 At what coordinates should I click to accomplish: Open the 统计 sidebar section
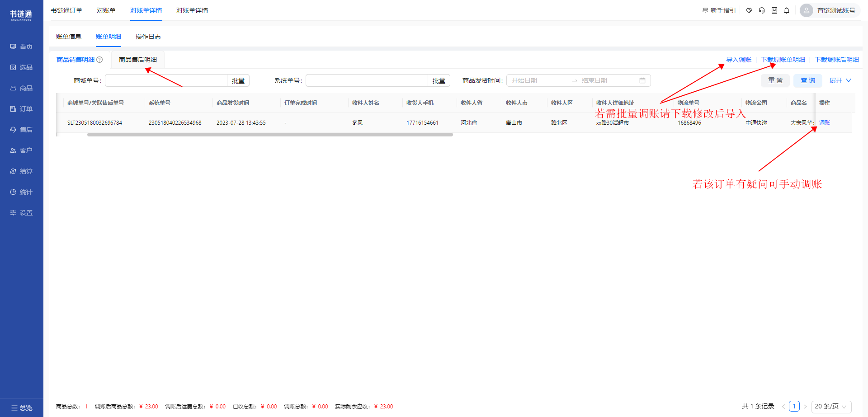pos(21,192)
